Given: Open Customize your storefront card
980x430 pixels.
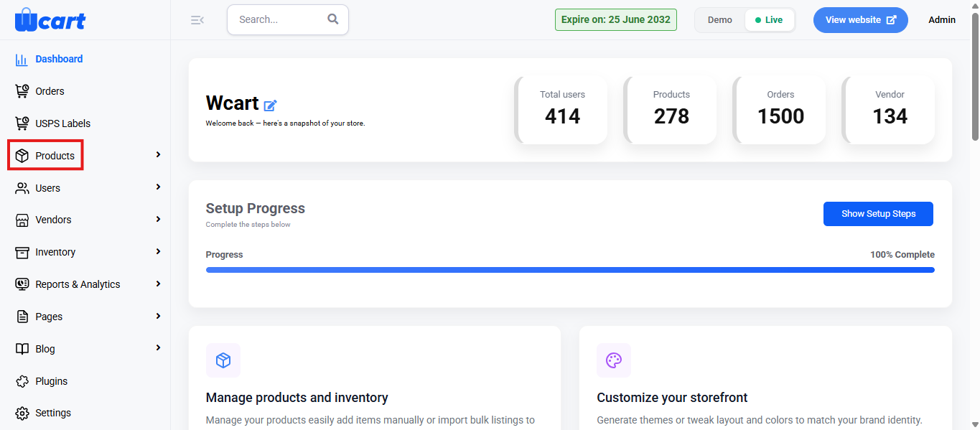Looking at the screenshot, I should pos(765,378).
